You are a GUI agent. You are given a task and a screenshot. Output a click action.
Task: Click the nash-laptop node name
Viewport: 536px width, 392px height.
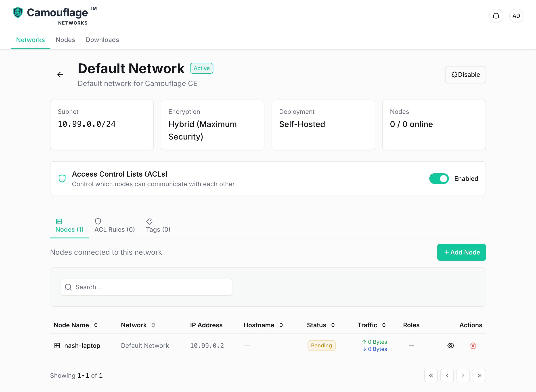click(x=82, y=346)
